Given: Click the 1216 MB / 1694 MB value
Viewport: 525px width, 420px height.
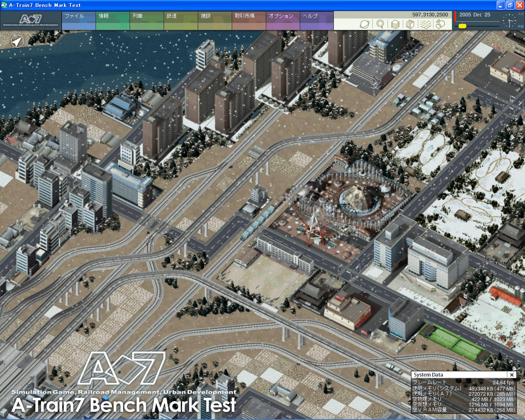Looking at the screenshot, I should 491,404.
